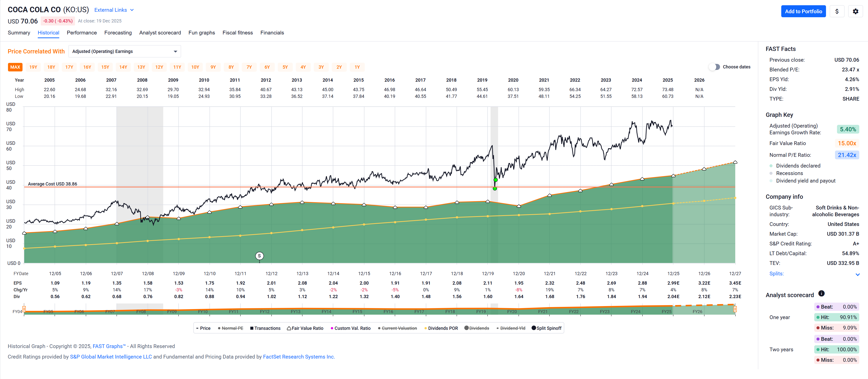Open the FactSet Research Systems Inc. link

(x=298, y=357)
